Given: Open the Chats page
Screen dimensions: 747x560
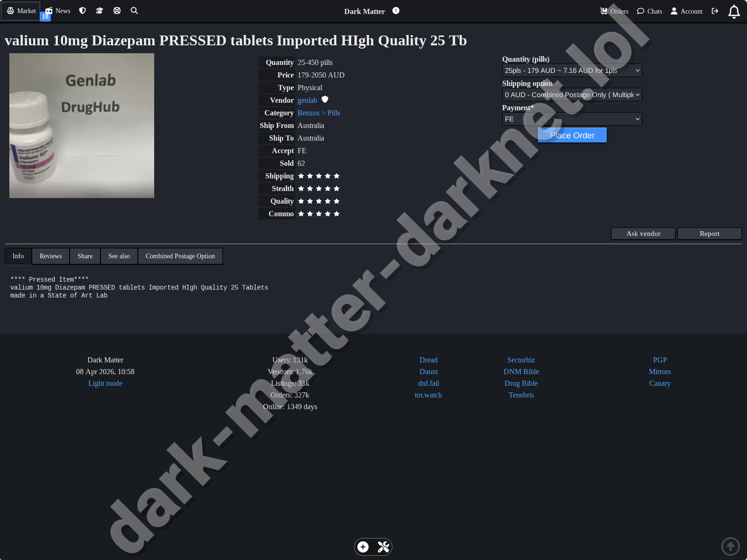Looking at the screenshot, I should (649, 11).
